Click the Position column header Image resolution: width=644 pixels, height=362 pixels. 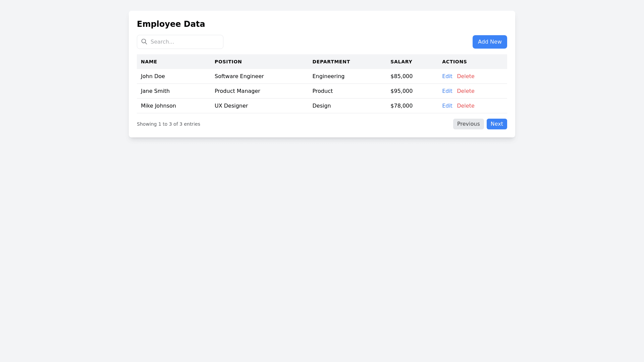(x=228, y=62)
